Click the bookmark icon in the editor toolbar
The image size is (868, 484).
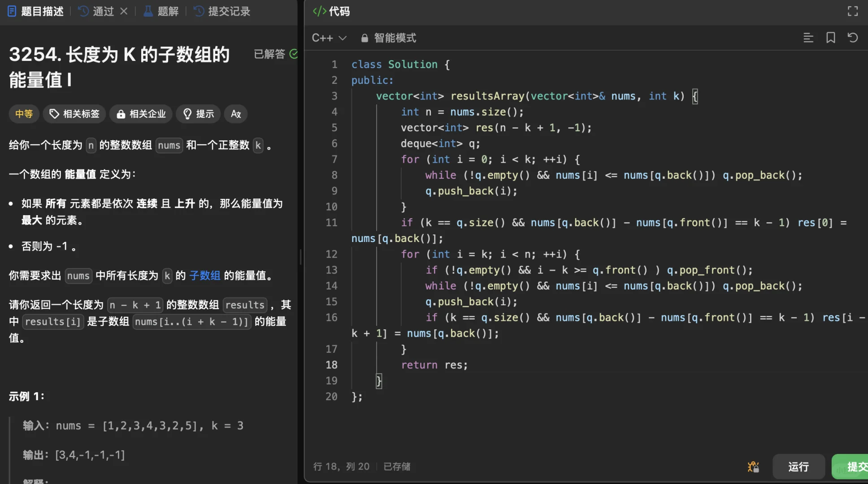[831, 38]
